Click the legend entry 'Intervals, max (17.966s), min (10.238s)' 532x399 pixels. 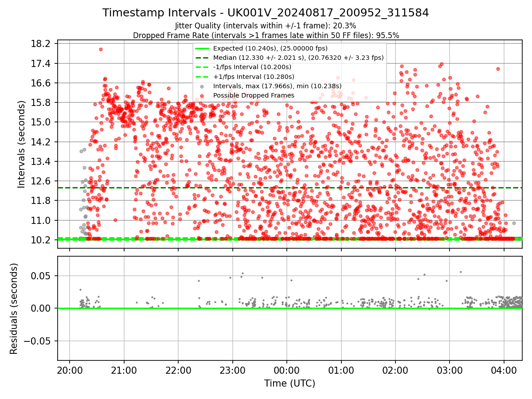(278, 86)
